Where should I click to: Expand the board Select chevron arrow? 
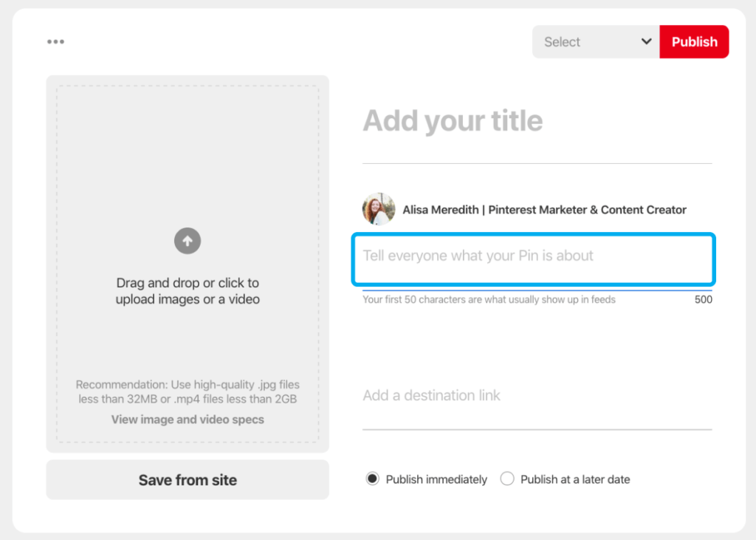pos(646,42)
